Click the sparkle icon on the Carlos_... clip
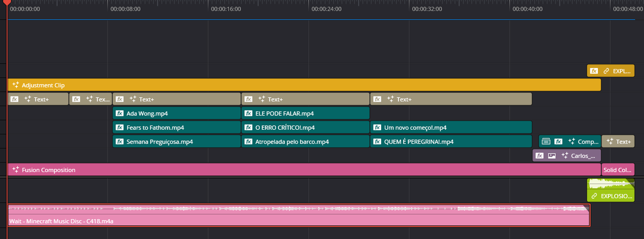Viewport: 644px width, 239px height. [x=565, y=156]
